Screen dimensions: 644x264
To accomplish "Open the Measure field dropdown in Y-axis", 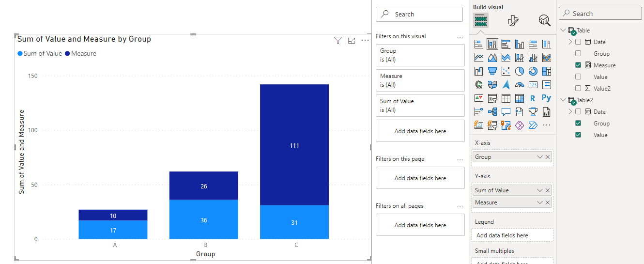I will (x=540, y=202).
